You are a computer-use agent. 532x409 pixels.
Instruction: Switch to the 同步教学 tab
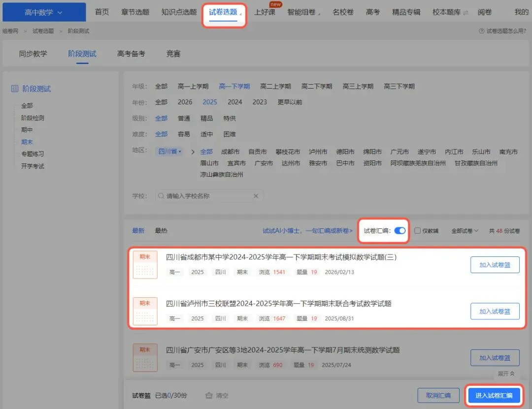coord(33,54)
